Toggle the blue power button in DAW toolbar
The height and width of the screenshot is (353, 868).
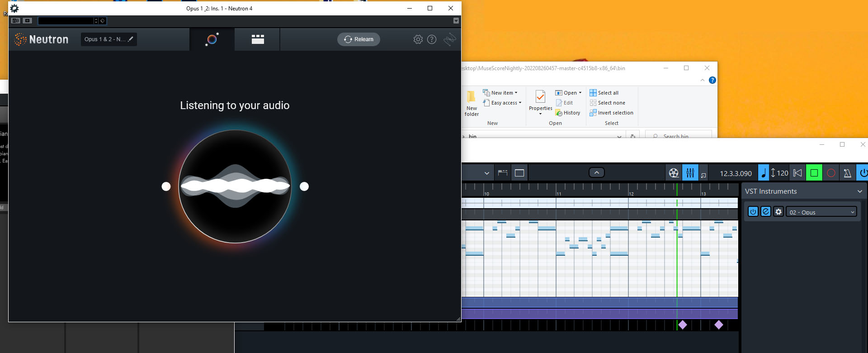[x=863, y=173]
